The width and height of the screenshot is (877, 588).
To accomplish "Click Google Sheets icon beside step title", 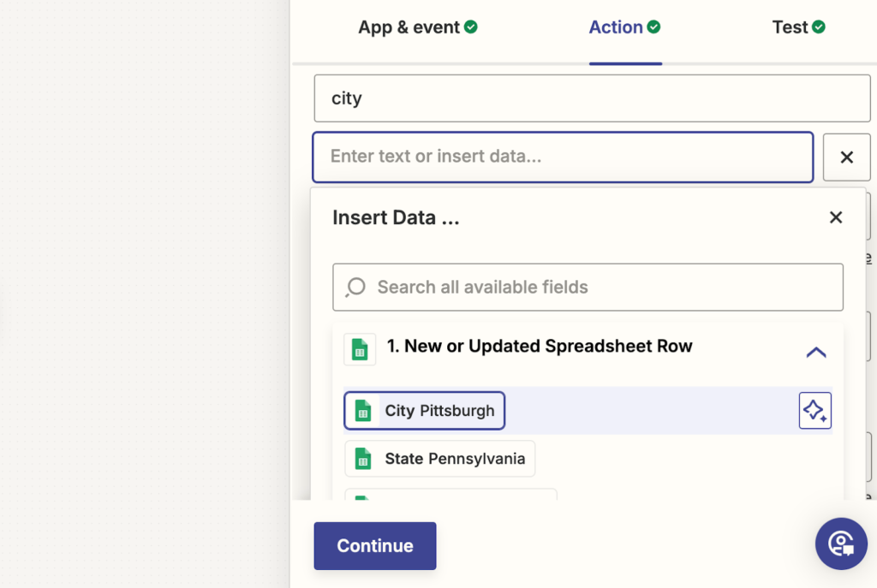I will (360, 349).
